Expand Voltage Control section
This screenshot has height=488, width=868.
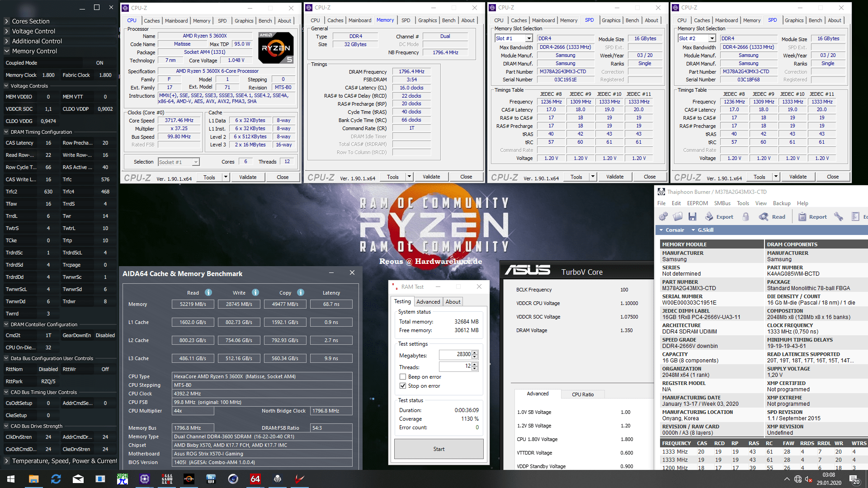pyautogui.click(x=6, y=31)
